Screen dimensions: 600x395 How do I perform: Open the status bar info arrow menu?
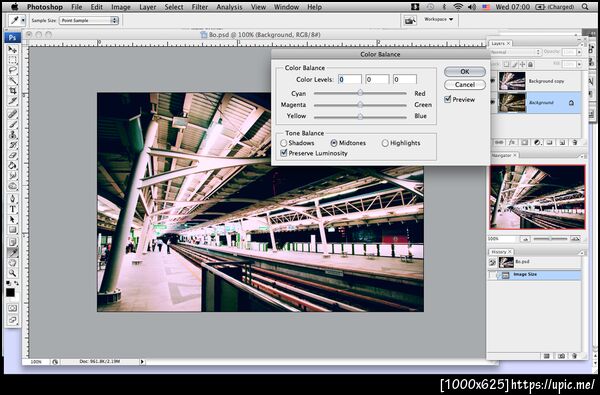142,361
